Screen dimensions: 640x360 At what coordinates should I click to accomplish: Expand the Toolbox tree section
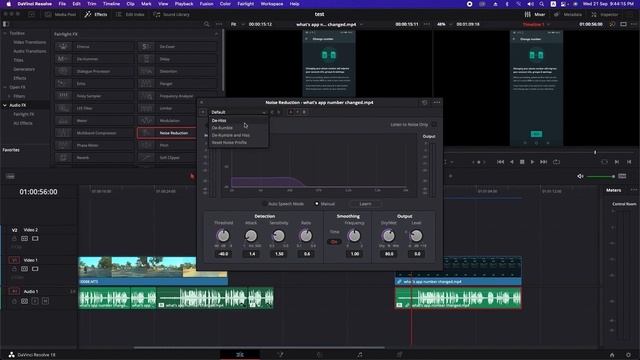click(x=4, y=33)
